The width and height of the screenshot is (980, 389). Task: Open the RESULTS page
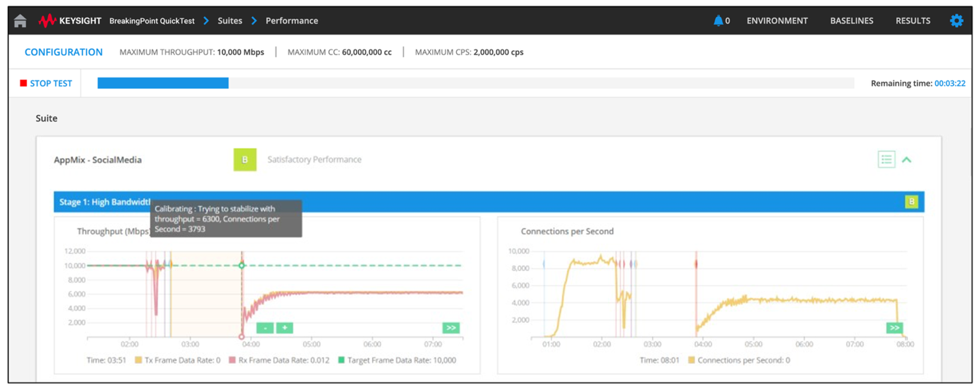click(x=913, y=21)
